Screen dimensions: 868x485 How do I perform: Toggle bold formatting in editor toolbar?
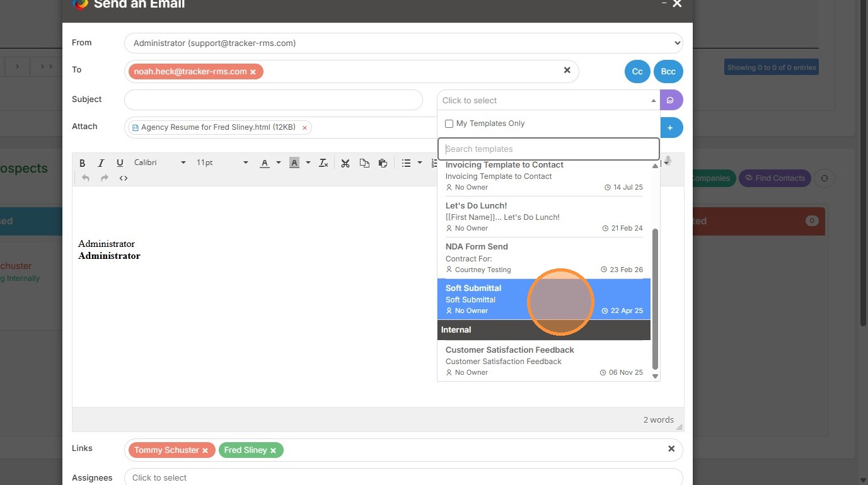(82, 163)
